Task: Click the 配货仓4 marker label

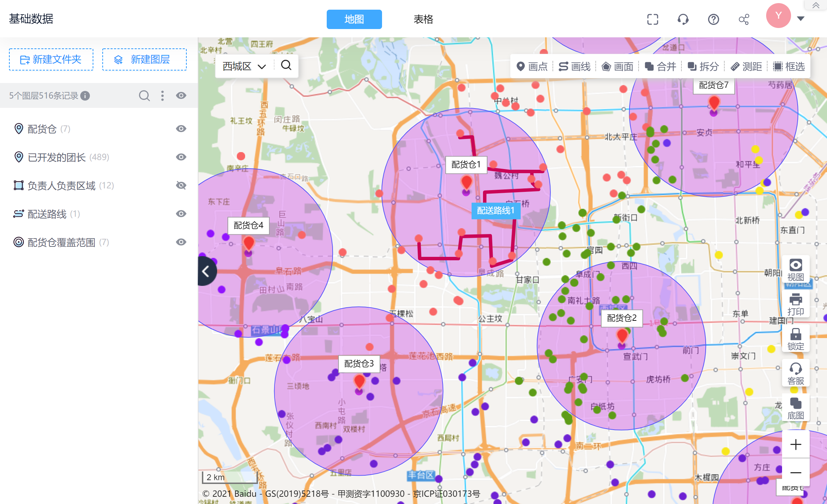Action: [x=248, y=225]
